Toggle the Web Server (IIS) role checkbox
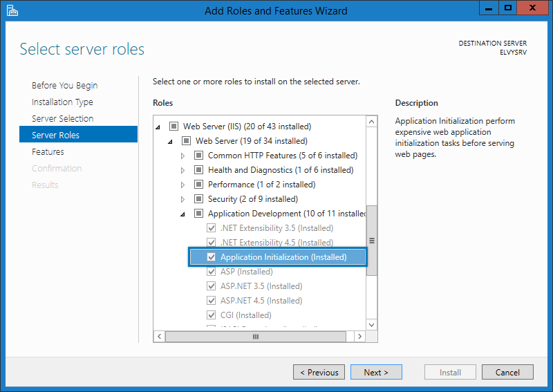 click(x=174, y=127)
